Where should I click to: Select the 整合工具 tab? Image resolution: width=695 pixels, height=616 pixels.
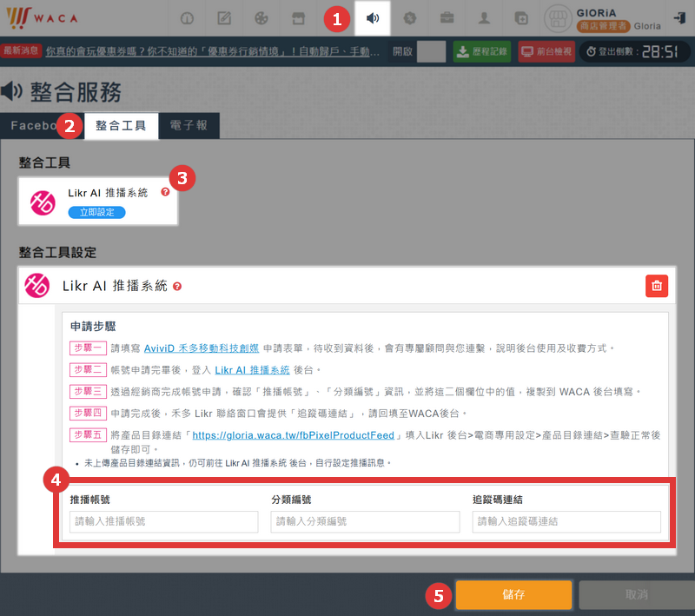click(x=121, y=126)
